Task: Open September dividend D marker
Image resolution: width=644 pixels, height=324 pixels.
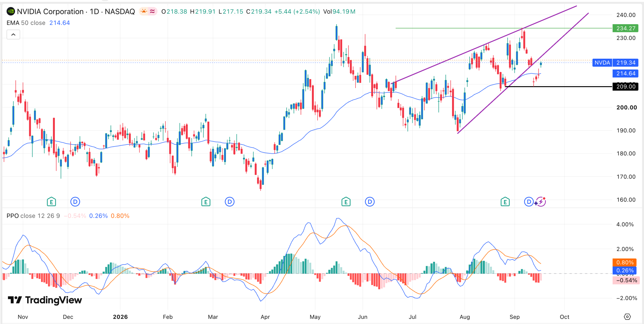Action: point(529,202)
